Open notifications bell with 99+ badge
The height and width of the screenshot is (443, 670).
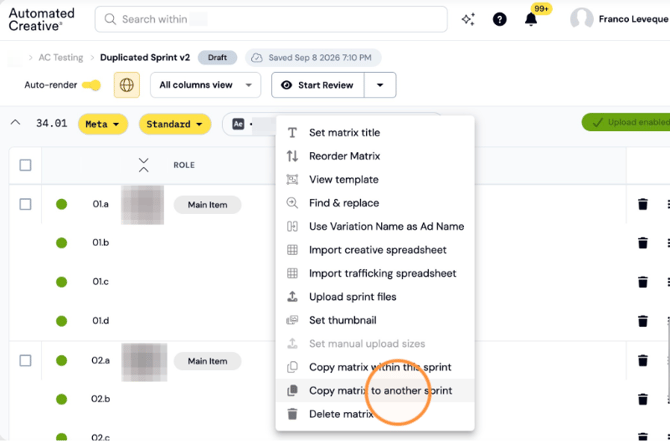[x=531, y=19]
